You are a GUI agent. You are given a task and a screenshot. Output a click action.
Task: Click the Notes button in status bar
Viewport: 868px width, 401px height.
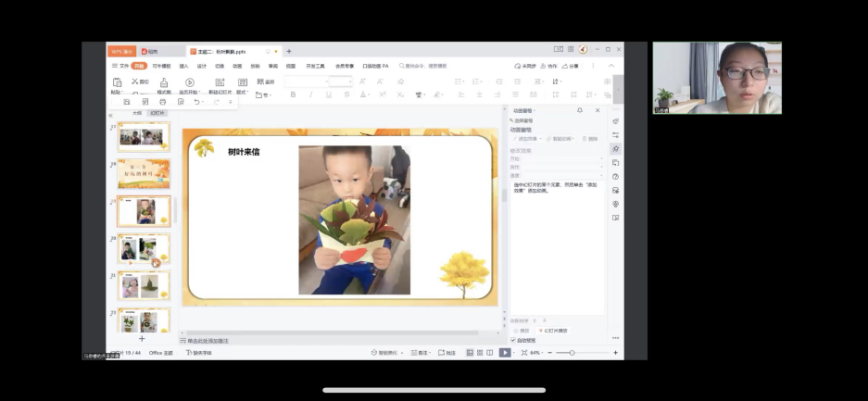tap(421, 352)
